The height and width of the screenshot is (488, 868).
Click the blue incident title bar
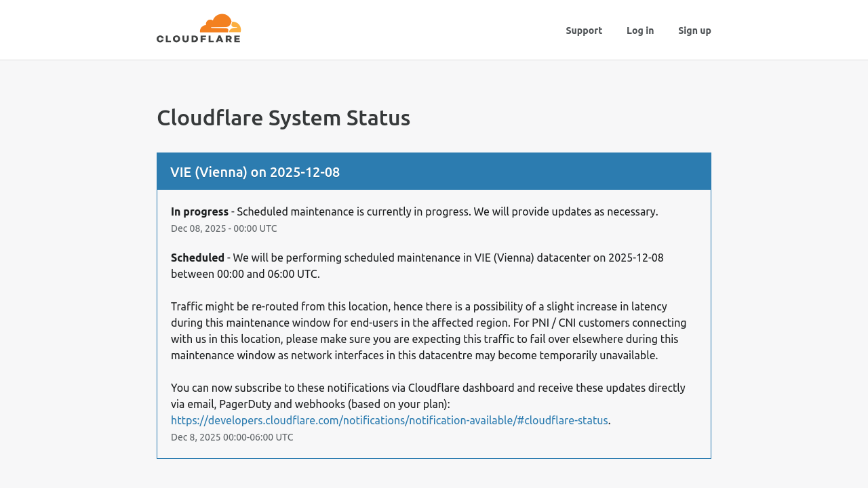point(434,171)
